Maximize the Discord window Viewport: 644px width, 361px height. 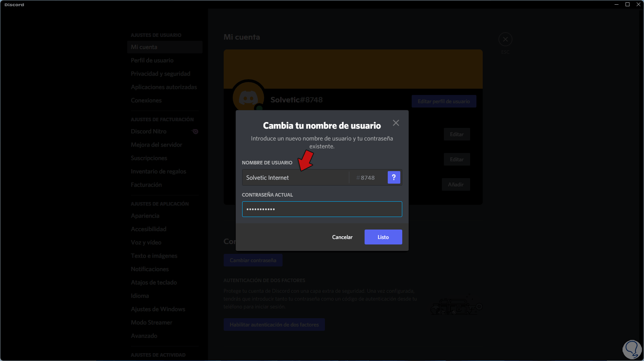pos(628,4)
